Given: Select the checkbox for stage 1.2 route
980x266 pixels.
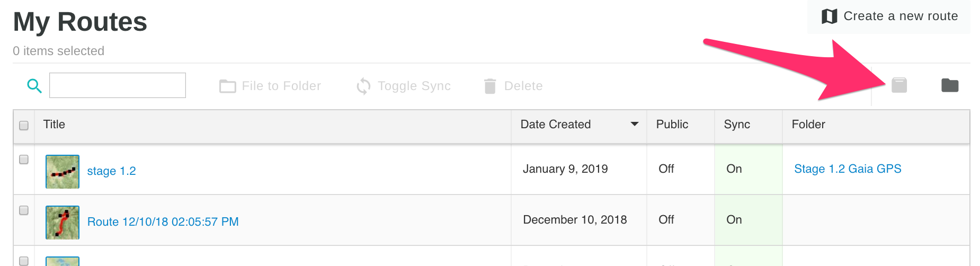Looking at the screenshot, I should (x=24, y=159).
